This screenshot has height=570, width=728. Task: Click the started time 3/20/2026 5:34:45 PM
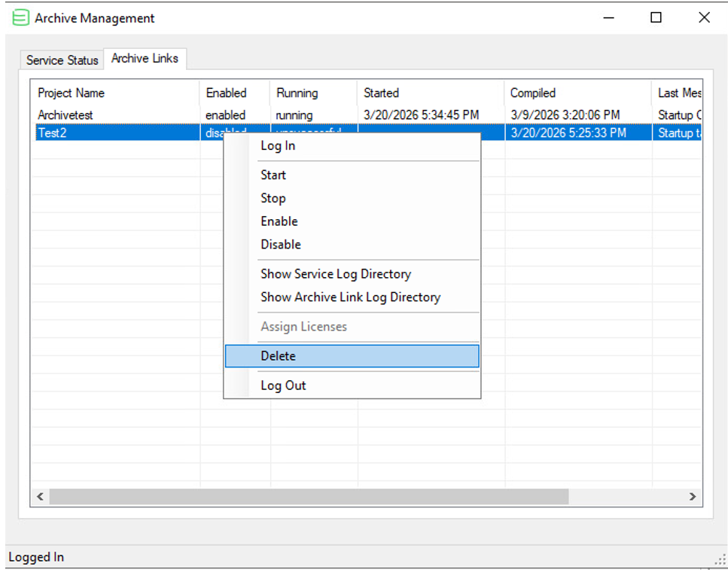tap(421, 115)
